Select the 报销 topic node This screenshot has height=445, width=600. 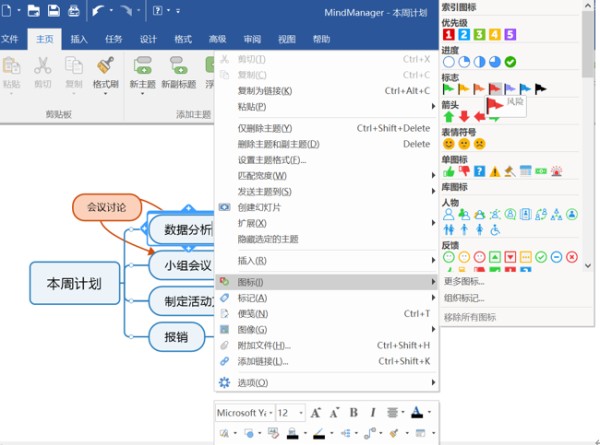tap(176, 337)
